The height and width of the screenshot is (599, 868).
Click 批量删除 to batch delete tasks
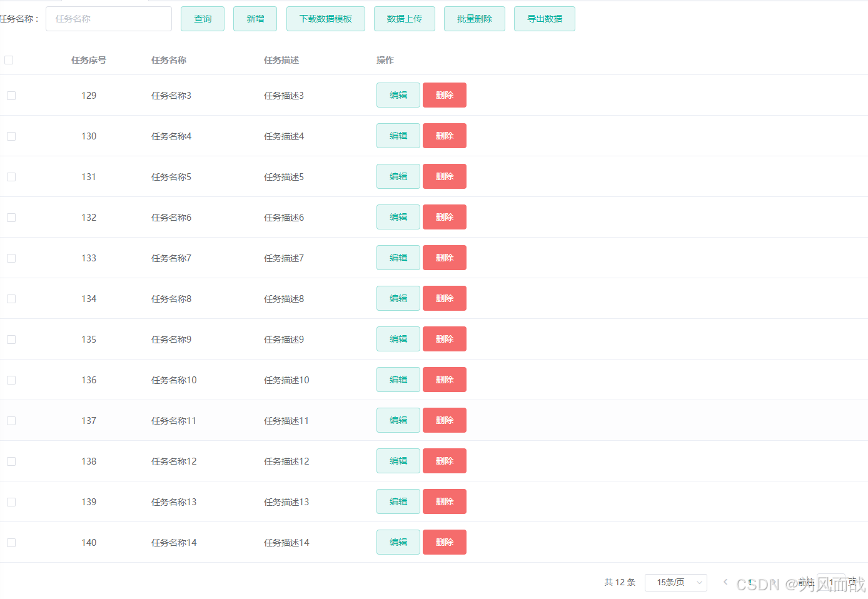pyautogui.click(x=474, y=19)
